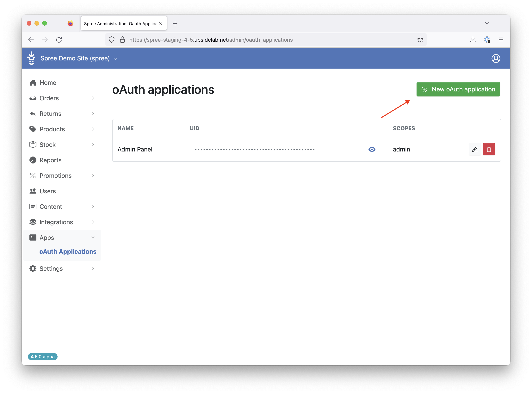The width and height of the screenshot is (532, 394).
Task: Open the Firefox downloads panel
Action: (x=473, y=40)
